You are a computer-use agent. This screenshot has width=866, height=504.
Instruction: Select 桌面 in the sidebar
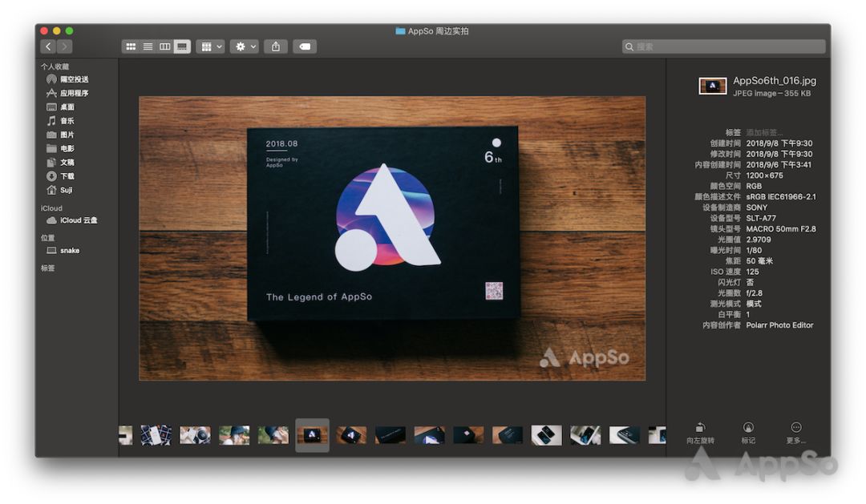(x=67, y=107)
